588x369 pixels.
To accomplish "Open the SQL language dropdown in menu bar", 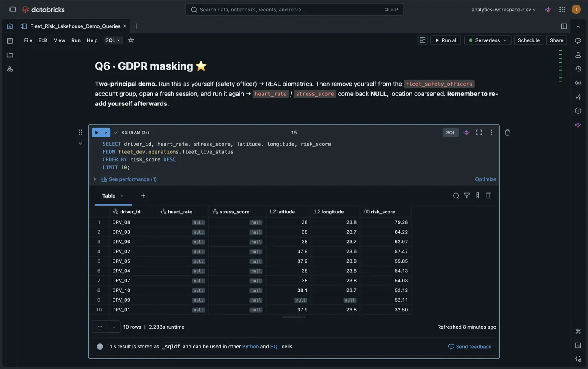I will tap(113, 40).
